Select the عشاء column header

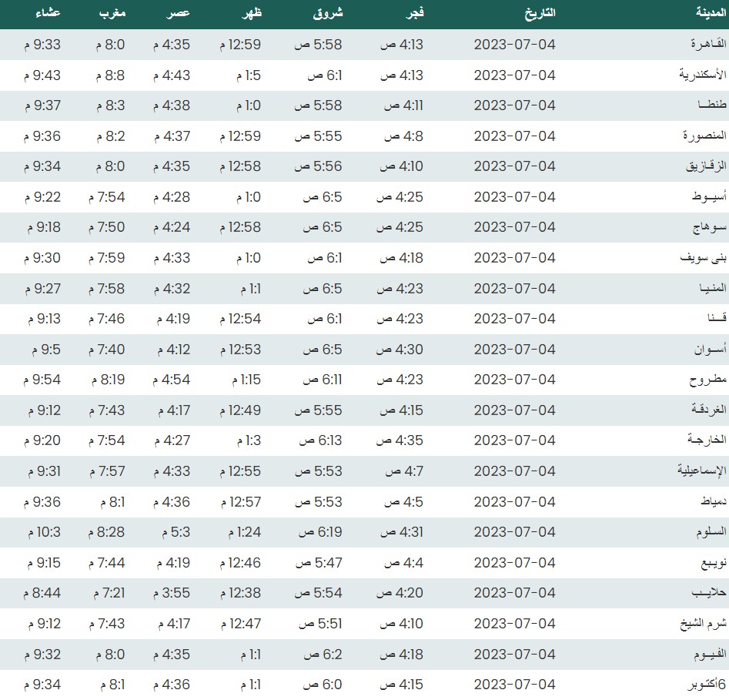[50, 14]
